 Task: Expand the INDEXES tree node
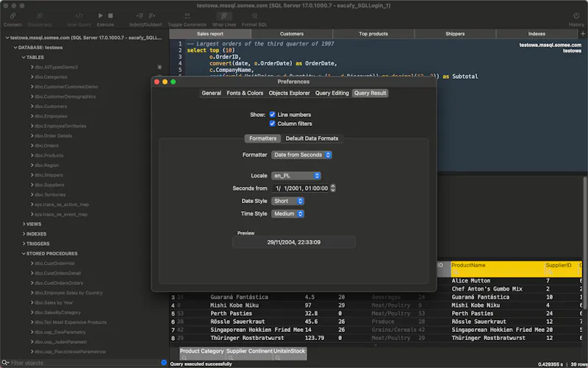(x=24, y=234)
